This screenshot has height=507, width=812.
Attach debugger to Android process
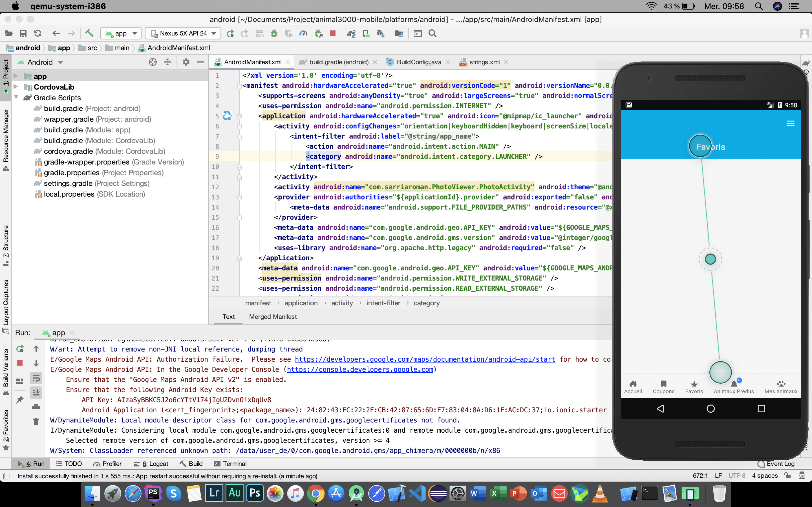[318, 33]
